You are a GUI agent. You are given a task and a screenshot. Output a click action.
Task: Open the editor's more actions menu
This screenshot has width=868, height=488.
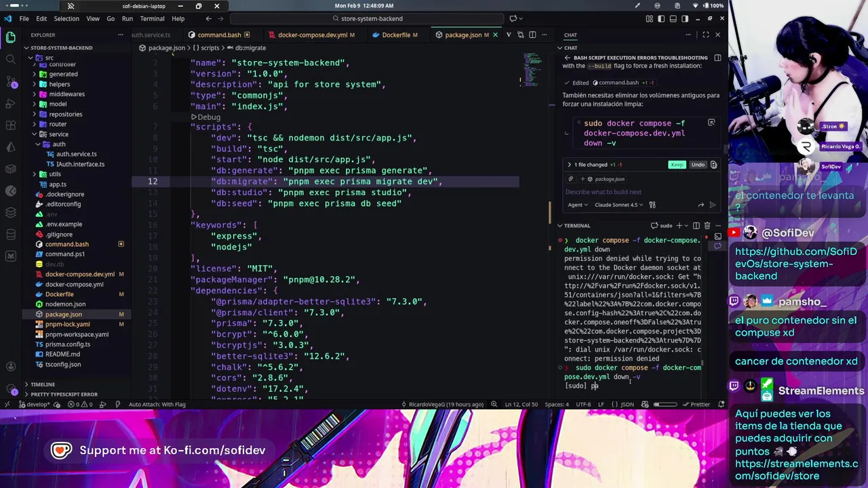[x=544, y=35]
